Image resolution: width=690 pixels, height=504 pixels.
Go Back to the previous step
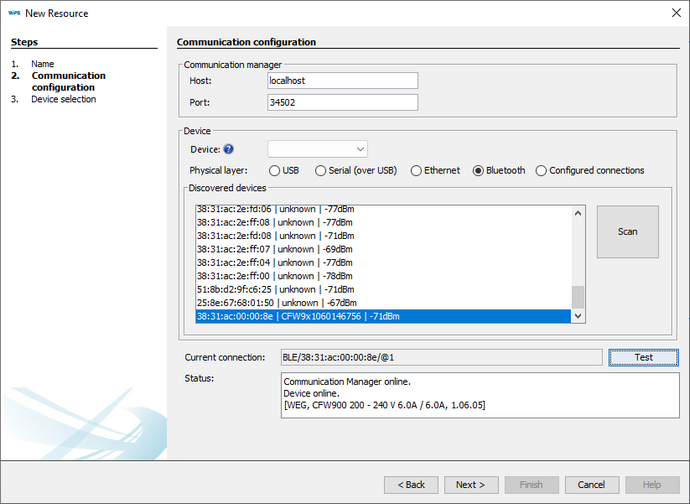point(411,484)
